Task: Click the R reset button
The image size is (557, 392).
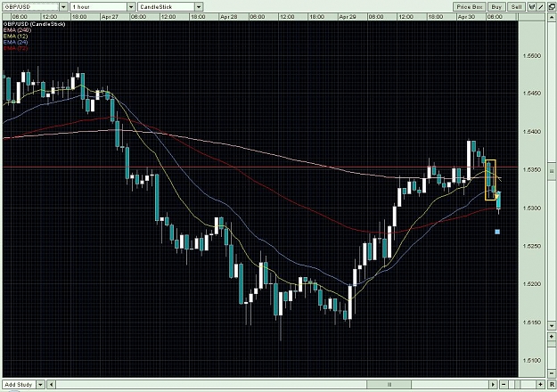Action: tap(552, 385)
